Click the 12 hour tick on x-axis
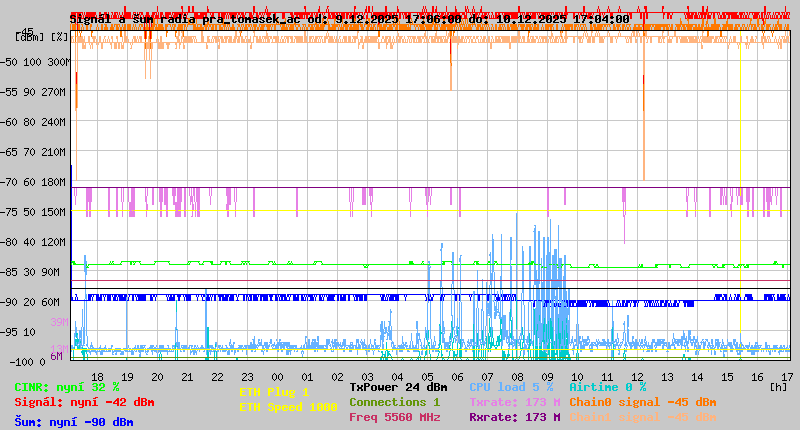800x430 pixels. click(637, 376)
